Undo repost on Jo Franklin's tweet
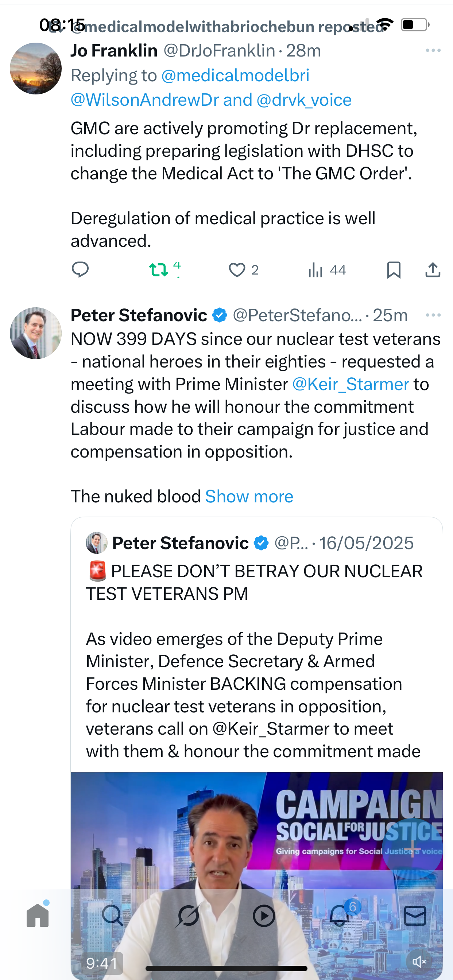453x980 pixels. pyautogui.click(x=159, y=270)
